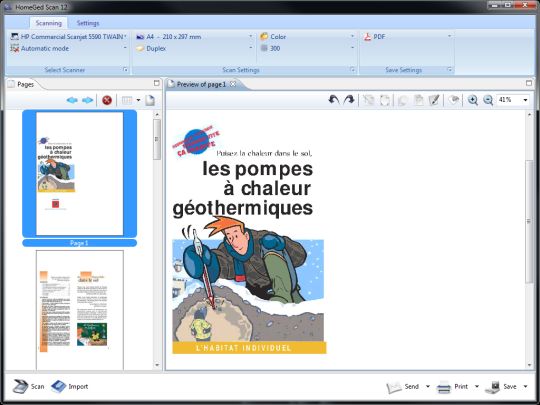
Task: Click the zoom in magnifier icon
Action: click(x=472, y=100)
